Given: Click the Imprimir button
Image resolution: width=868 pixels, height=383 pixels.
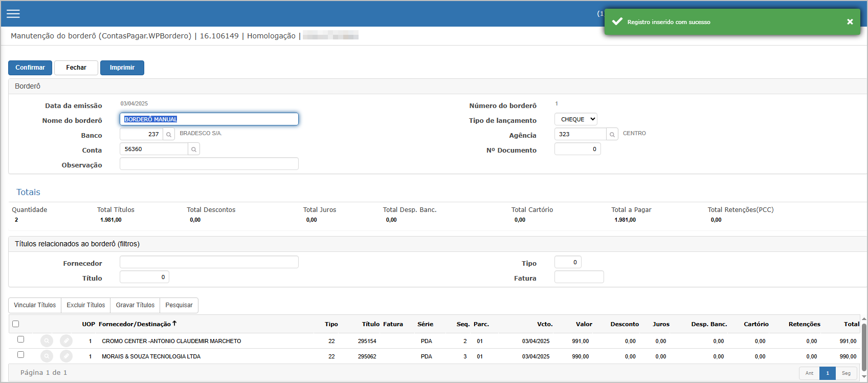Looking at the screenshot, I should click(122, 68).
